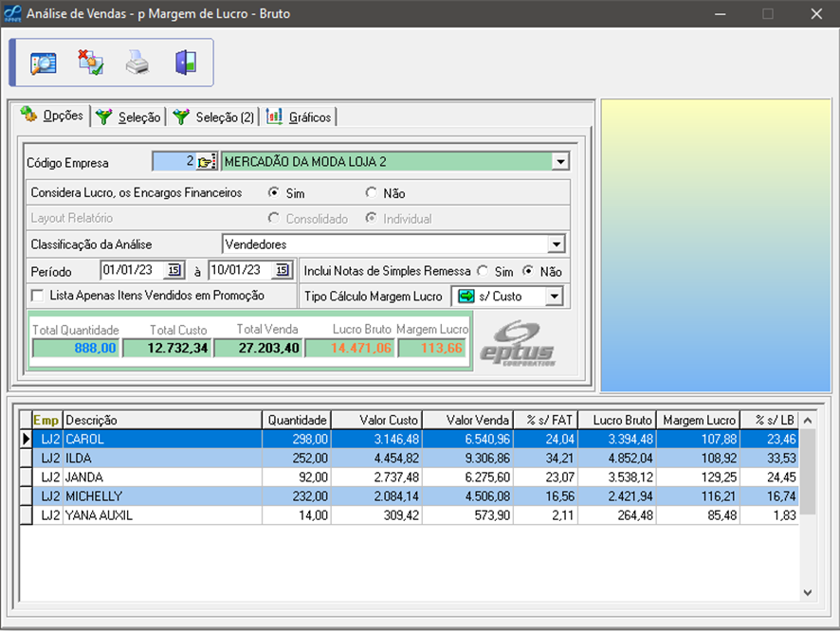
Task: Click the exit door toolbar icon
Action: pos(186,63)
